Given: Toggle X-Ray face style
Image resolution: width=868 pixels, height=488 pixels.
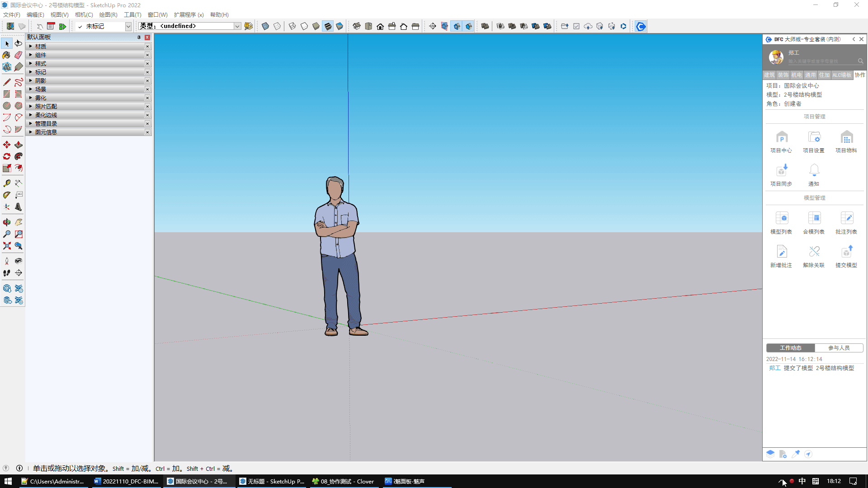Looking at the screenshot, I should (x=265, y=26).
